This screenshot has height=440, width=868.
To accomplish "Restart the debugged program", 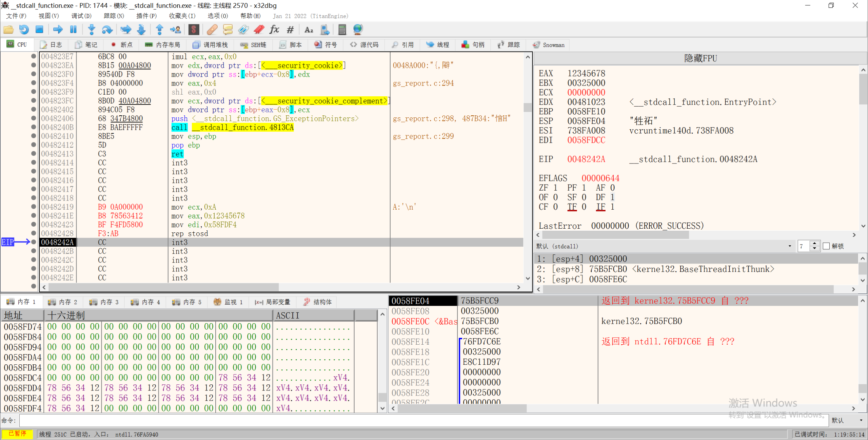I will [24, 30].
